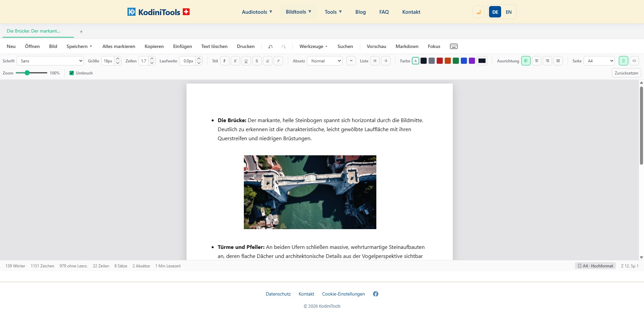Viewport: 644px width, 317px height.
Task: Open the Blog page
Action: click(x=361, y=12)
